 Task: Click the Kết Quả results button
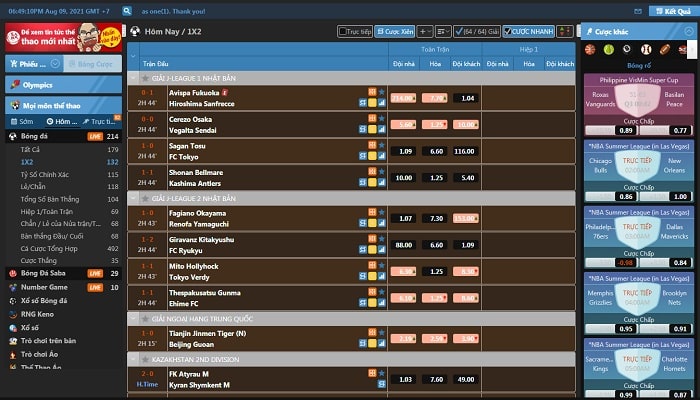[x=674, y=11]
